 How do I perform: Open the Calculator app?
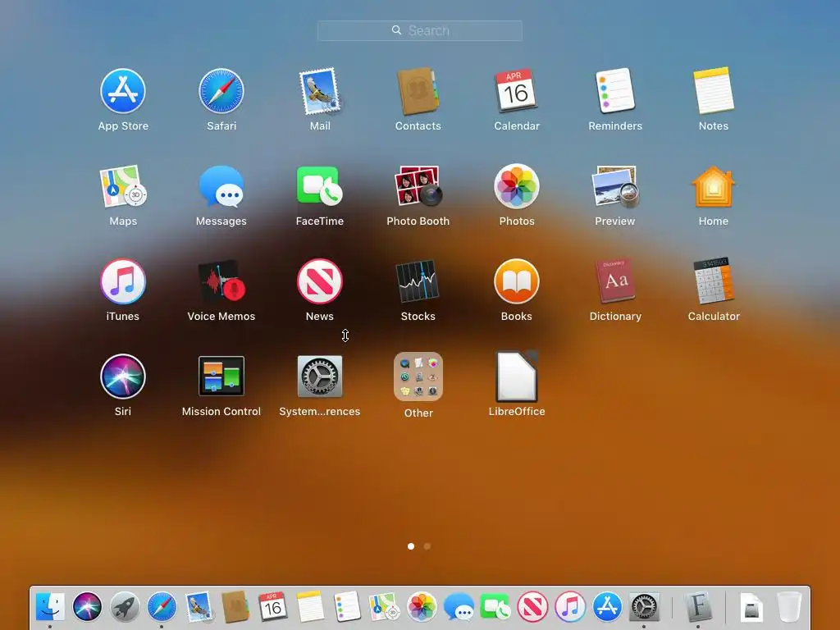pyautogui.click(x=714, y=282)
